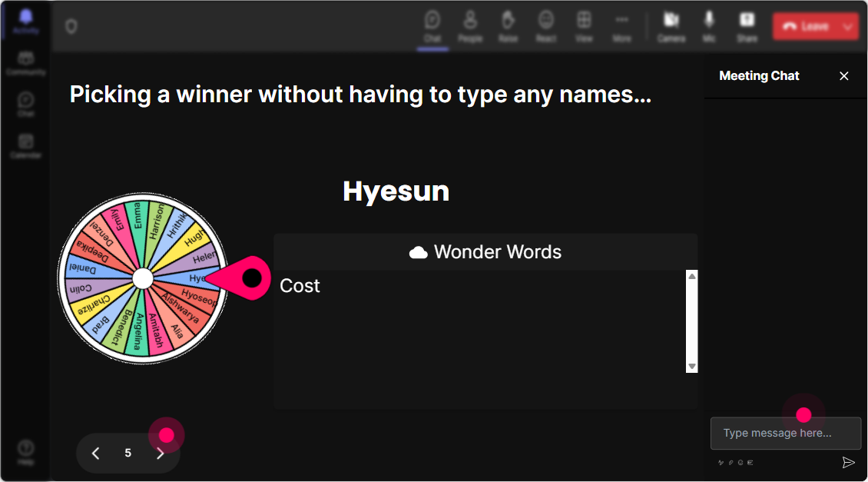This screenshot has height=482, width=868.
Task: Open the text format options in chat
Action: [721, 462]
